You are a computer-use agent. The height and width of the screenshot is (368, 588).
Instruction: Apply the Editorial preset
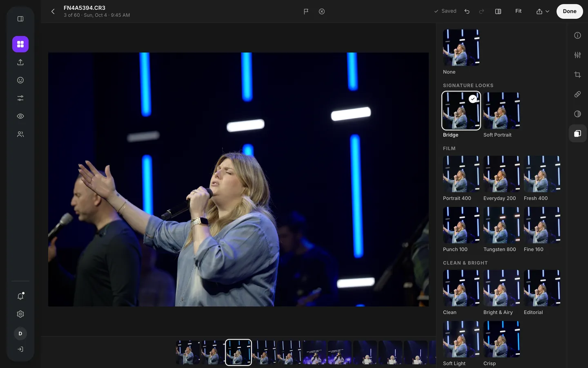pyautogui.click(x=542, y=288)
